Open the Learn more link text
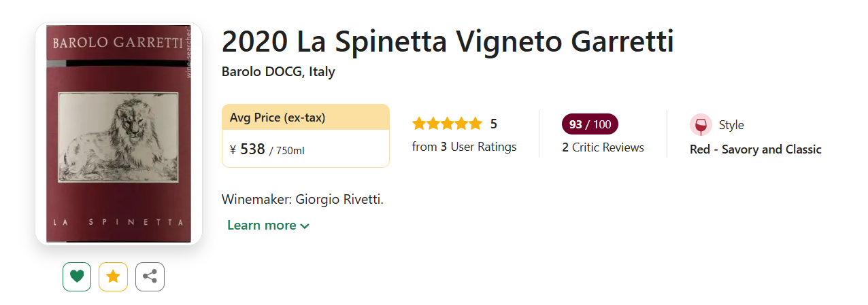 262,226
